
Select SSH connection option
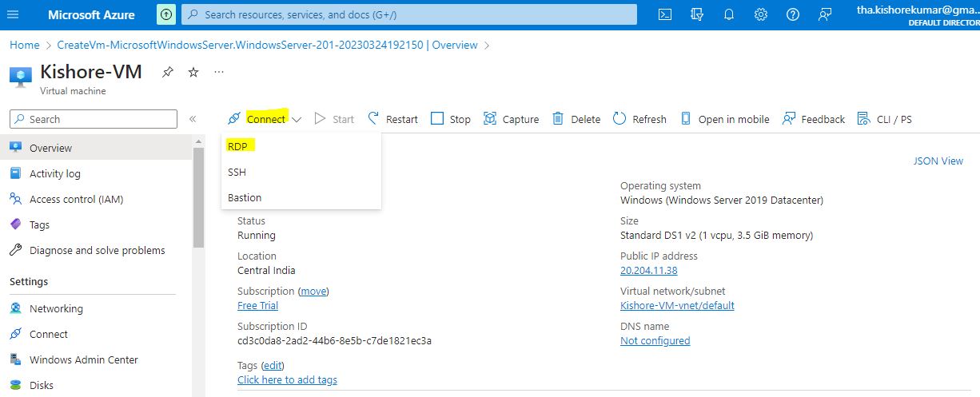[237, 172]
